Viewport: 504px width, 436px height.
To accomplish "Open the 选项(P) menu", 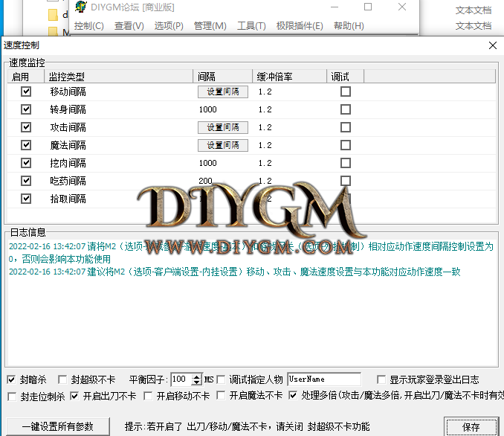I will pos(169,26).
